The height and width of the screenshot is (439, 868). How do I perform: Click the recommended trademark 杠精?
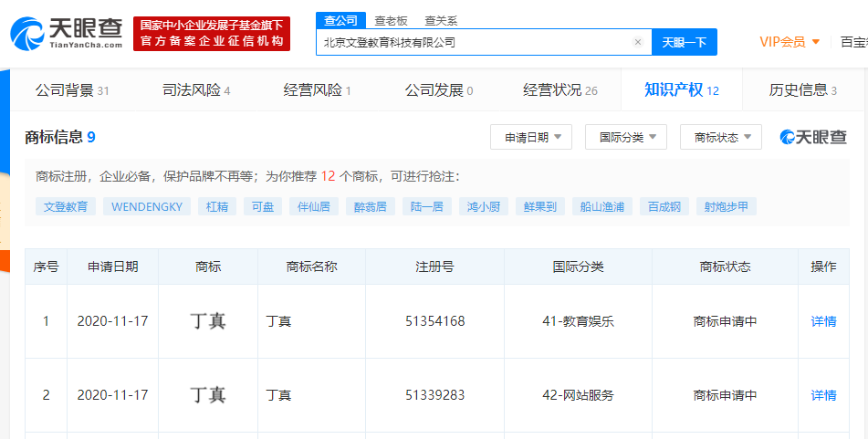(217, 206)
